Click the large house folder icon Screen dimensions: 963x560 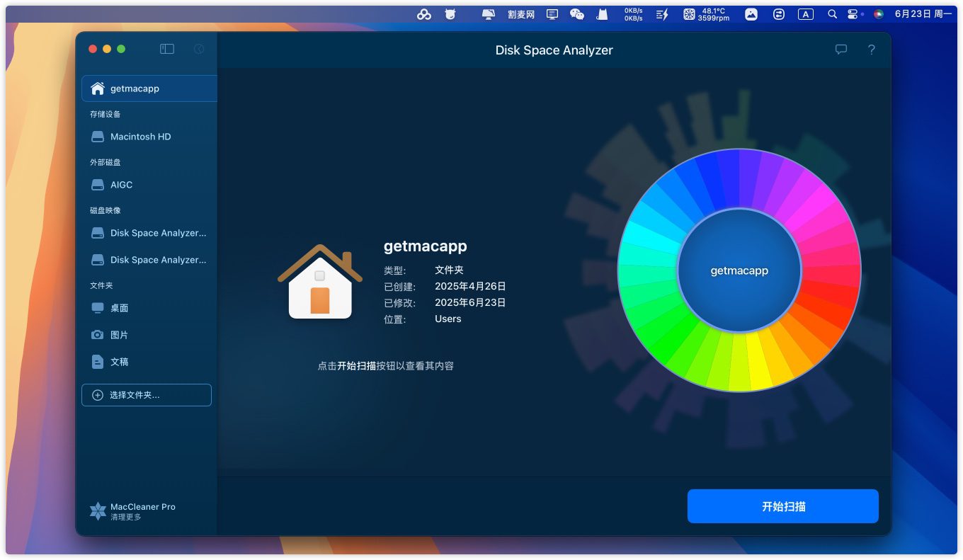(320, 282)
